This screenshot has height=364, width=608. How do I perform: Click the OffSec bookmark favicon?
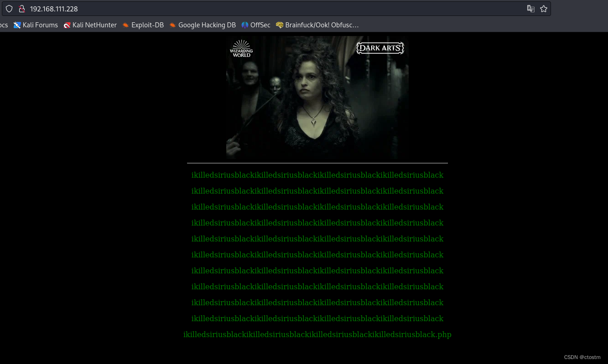coord(245,25)
